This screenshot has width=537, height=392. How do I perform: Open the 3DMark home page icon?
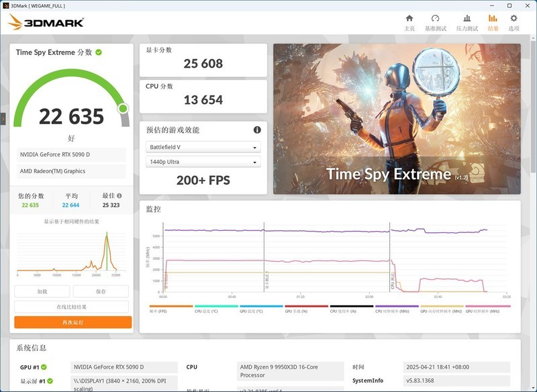[409, 19]
